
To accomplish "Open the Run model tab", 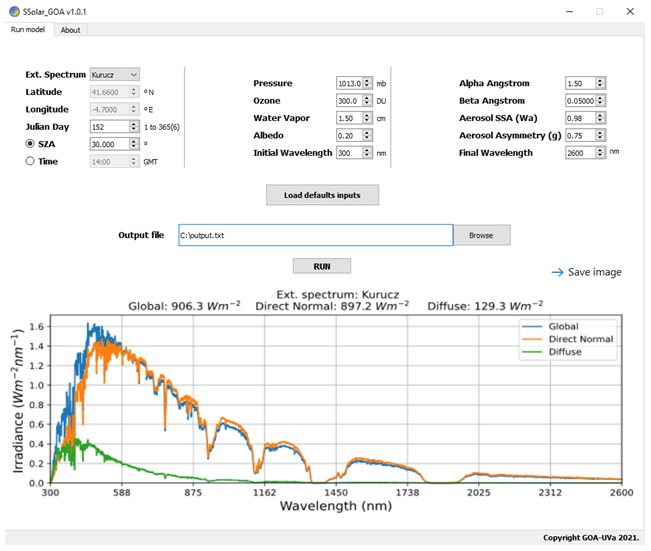I will point(29,30).
